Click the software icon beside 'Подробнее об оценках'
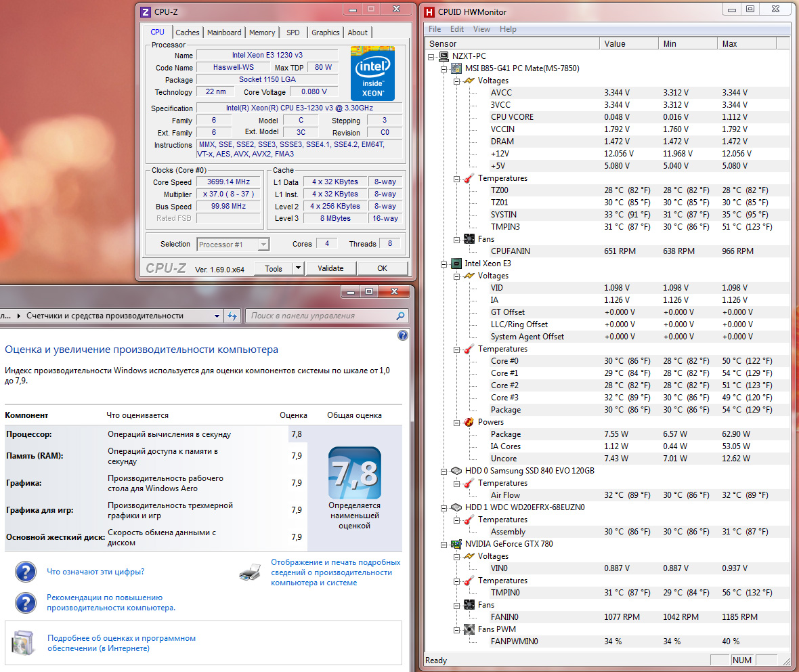799x672 pixels. click(x=24, y=642)
